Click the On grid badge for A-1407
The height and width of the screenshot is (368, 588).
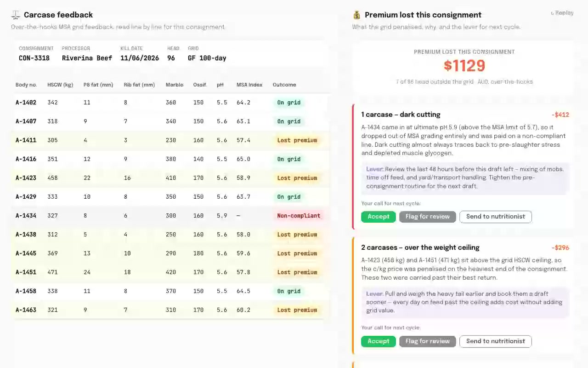pos(289,121)
